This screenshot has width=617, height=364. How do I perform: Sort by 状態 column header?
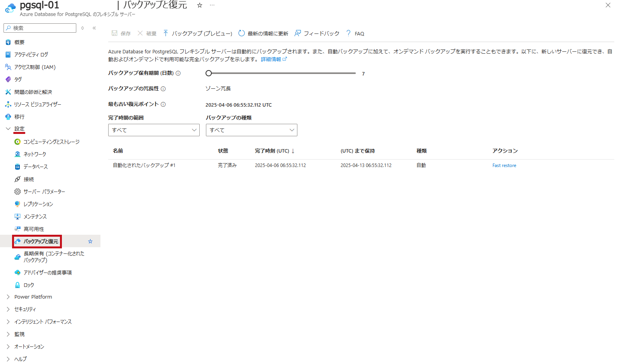(223, 151)
